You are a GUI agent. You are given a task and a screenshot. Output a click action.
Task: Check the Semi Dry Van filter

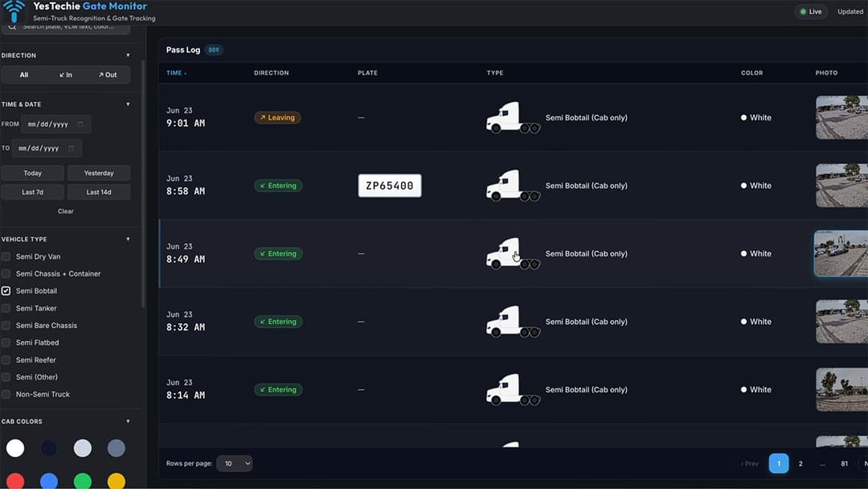(6, 257)
